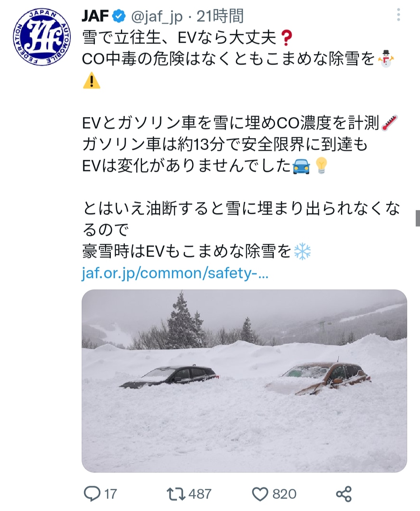Image resolution: width=420 pixels, height=511 pixels.
Task: Open the share icon
Action: coord(344,494)
